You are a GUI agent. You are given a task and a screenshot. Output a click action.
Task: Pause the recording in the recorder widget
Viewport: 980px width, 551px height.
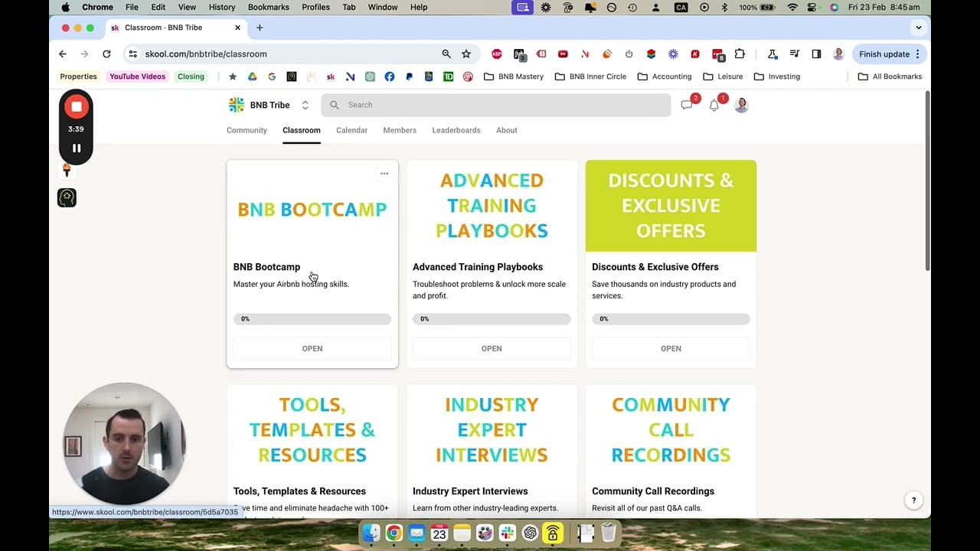point(76,148)
